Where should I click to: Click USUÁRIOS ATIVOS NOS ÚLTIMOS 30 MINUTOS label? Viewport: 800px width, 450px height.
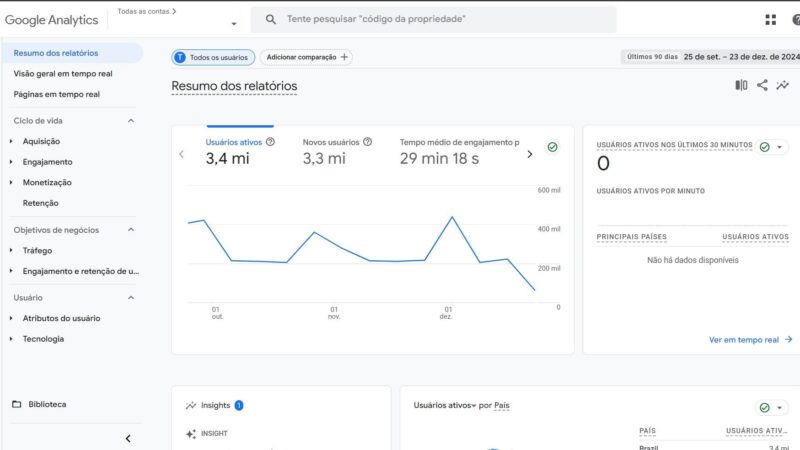point(674,145)
